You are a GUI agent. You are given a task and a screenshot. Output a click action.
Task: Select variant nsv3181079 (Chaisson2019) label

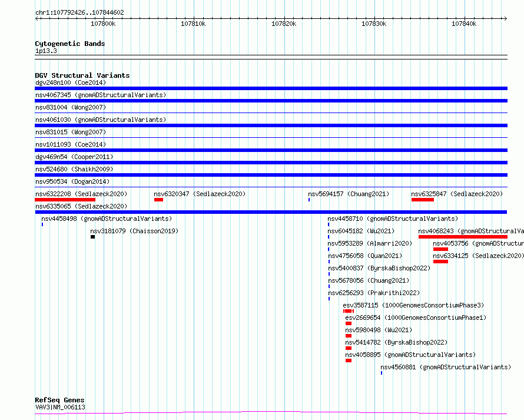134,231
